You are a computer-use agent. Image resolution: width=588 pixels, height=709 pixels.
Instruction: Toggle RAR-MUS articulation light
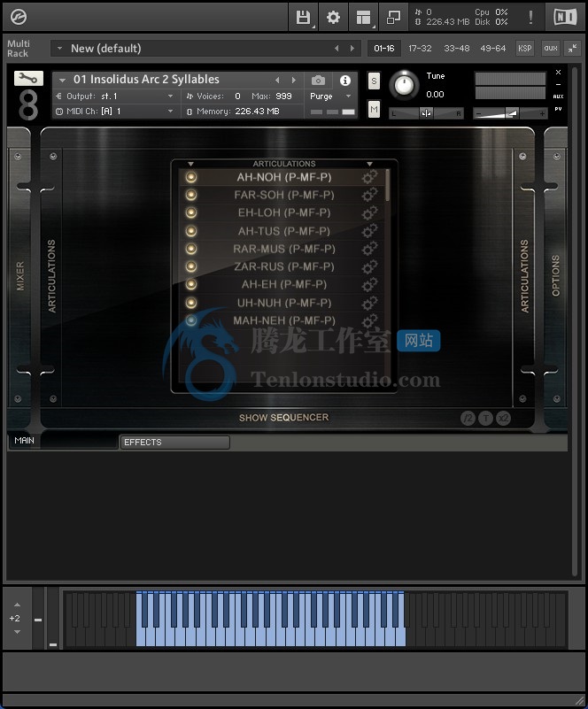pyautogui.click(x=191, y=248)
